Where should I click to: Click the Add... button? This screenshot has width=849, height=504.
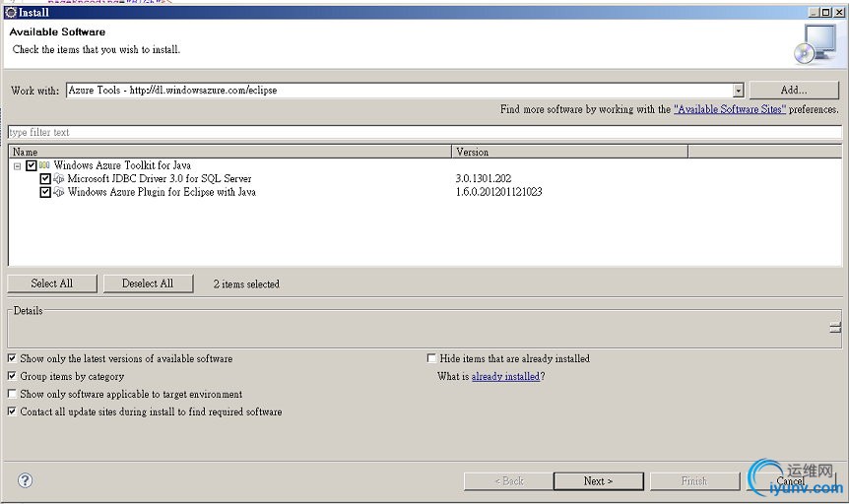[794, 90]
